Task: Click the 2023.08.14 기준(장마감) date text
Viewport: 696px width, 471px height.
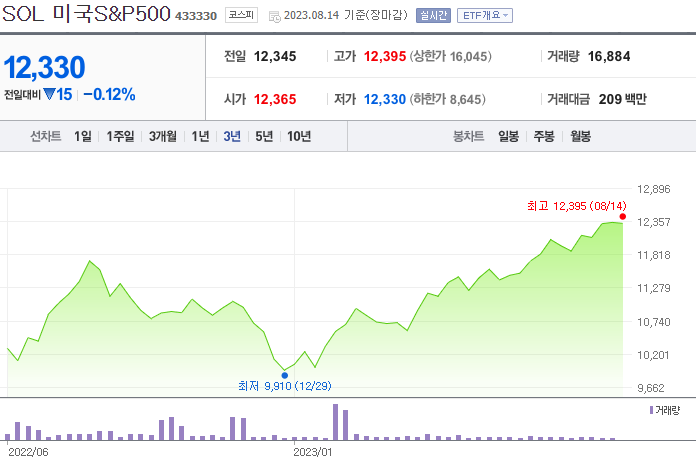Action: 346,15
